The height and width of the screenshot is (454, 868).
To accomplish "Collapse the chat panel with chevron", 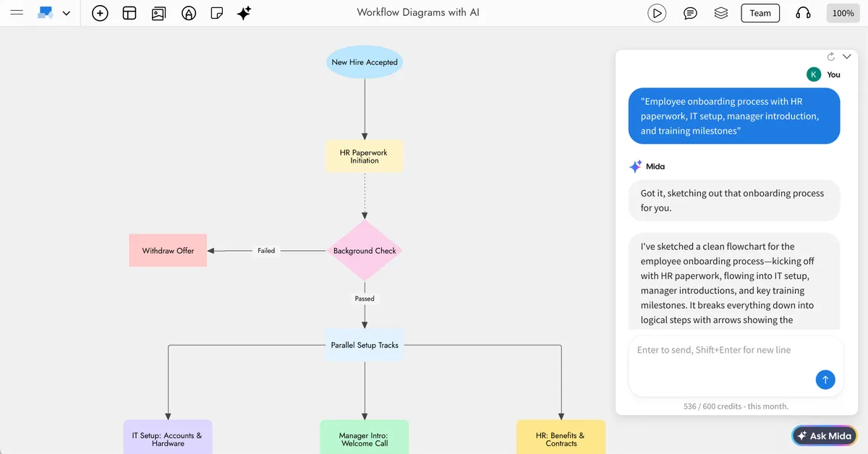I will click(847, 56).
